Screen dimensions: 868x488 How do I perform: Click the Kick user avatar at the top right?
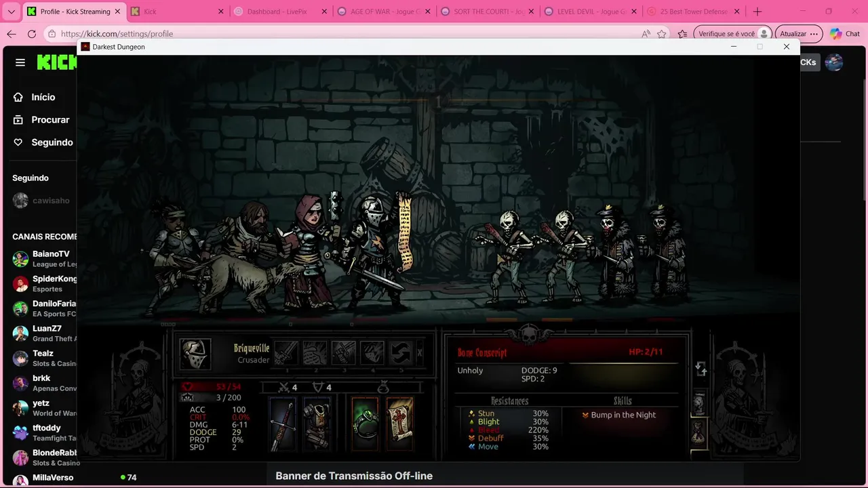pos(833,62)
